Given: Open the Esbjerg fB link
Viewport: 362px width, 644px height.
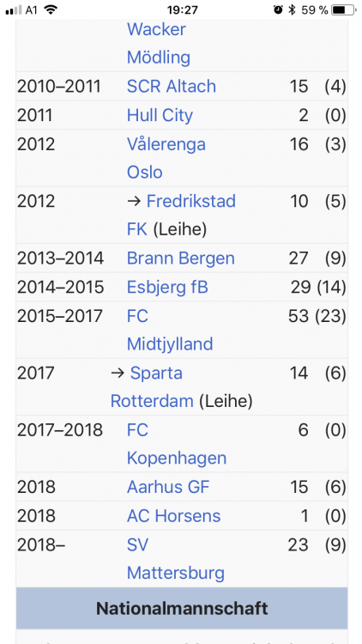Looking at the screenshot, I should coord(167,287).
